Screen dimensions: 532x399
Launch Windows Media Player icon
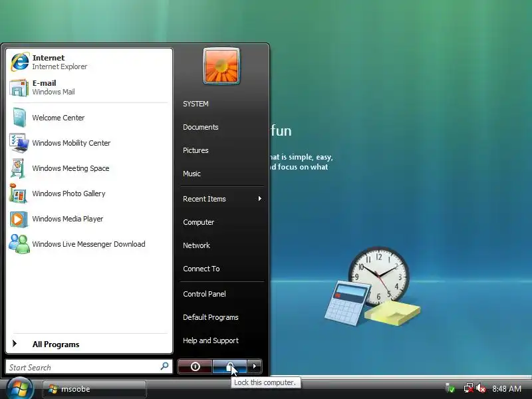coord(19,219)
